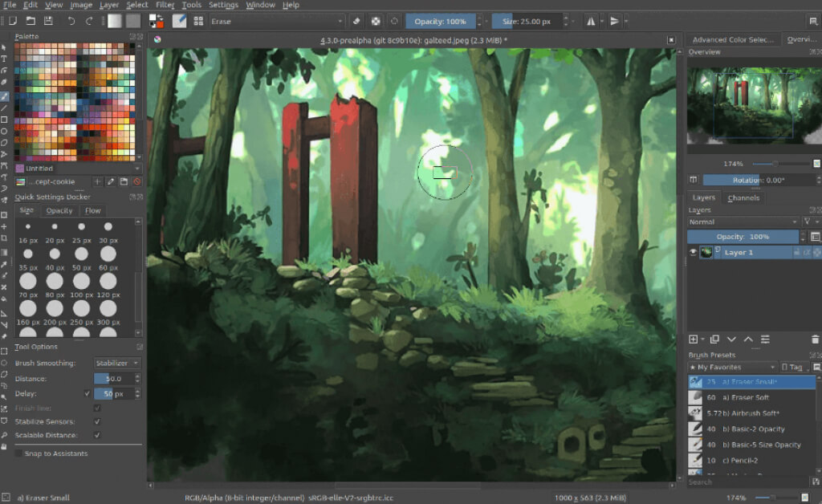Uncheck the Stabilize Sensors checkbox
Screen dimensions: 822x504
[x=97, y=421]
